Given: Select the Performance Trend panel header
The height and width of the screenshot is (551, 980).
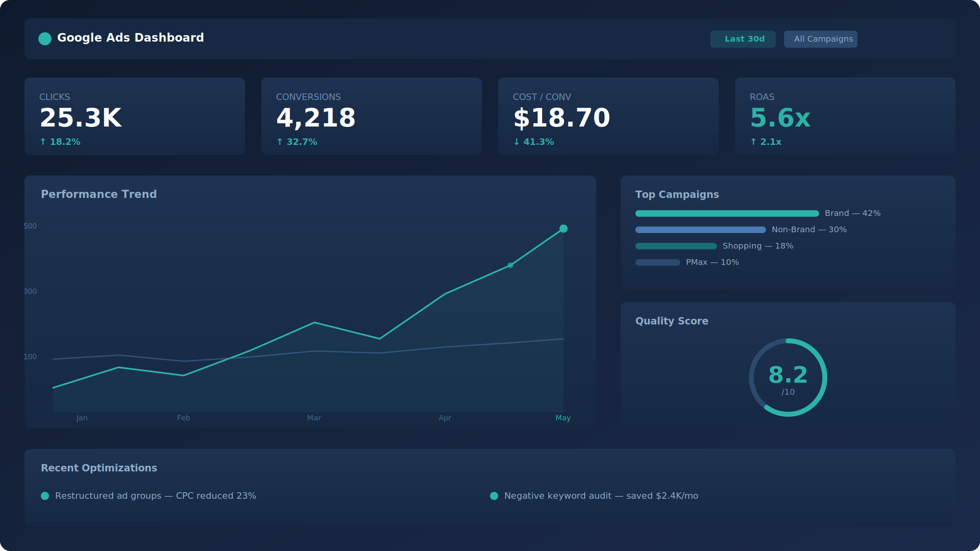Looking at the screenshot, I should click(x=99, y=194).
